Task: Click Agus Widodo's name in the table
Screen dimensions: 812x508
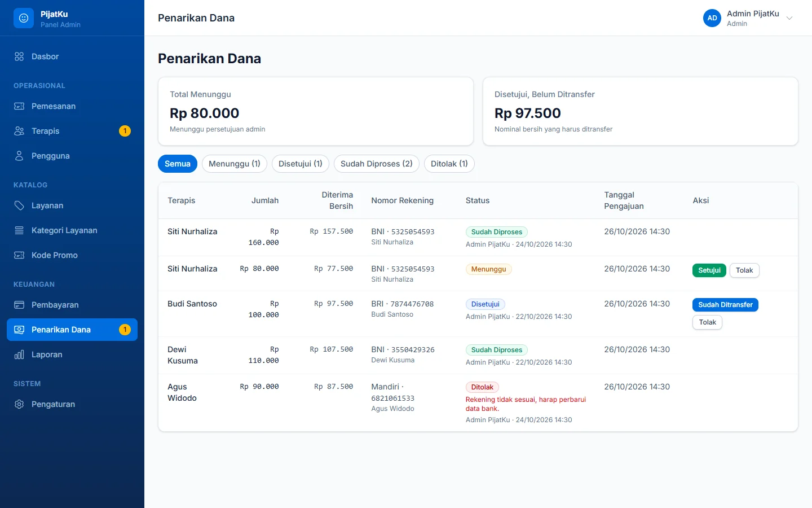Action: (x=182, y=392)
